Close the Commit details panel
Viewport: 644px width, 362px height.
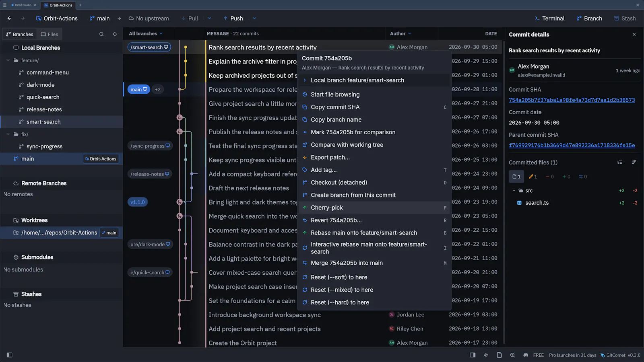[x=634, y=35]
